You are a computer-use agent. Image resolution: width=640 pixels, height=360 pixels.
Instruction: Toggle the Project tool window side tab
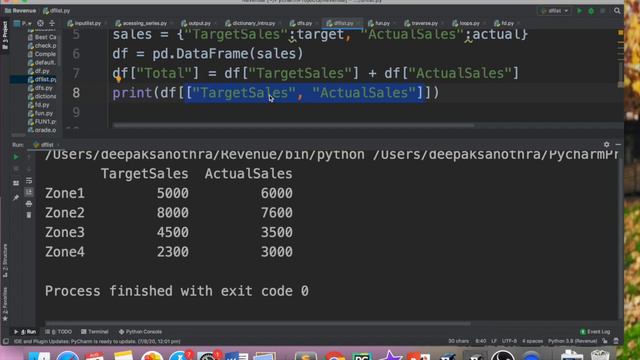[x=4, y=35]
